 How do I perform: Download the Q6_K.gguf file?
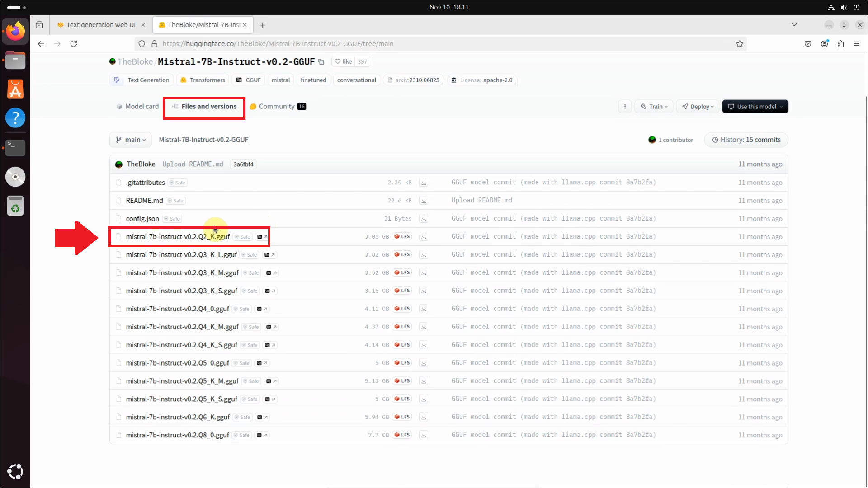tap(424, 417)
